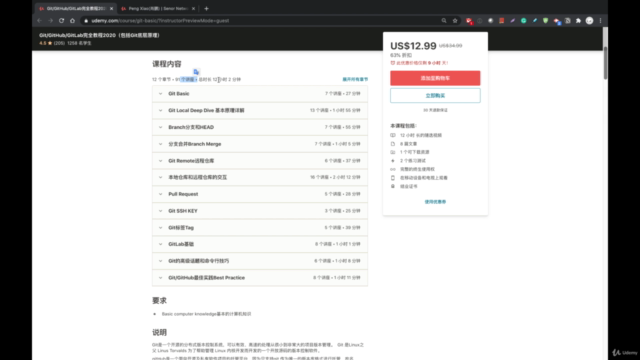Expand the Git Local Deep Dive section

(x=260, y=110)
